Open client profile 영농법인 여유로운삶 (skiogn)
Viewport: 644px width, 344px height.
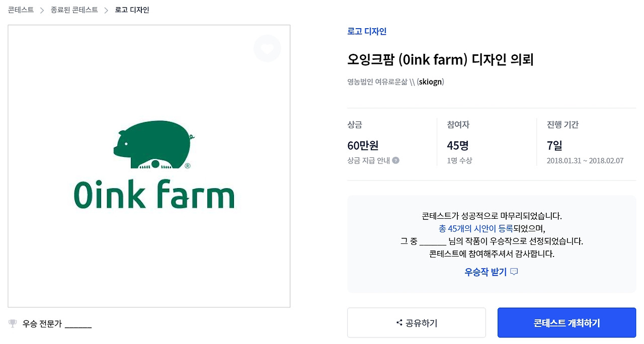tap(395, 81)
